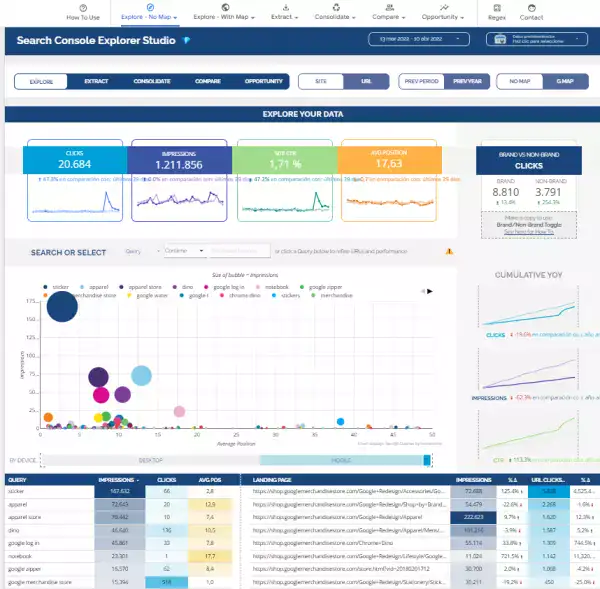Click the diamond icon beside the Studio title

(186, 40)
